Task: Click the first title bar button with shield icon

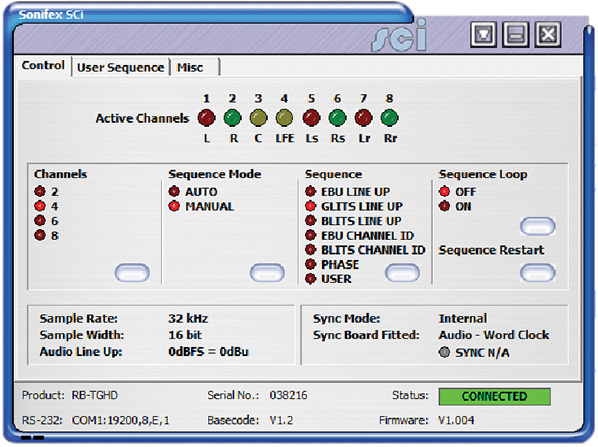Action: pos(483,34)
